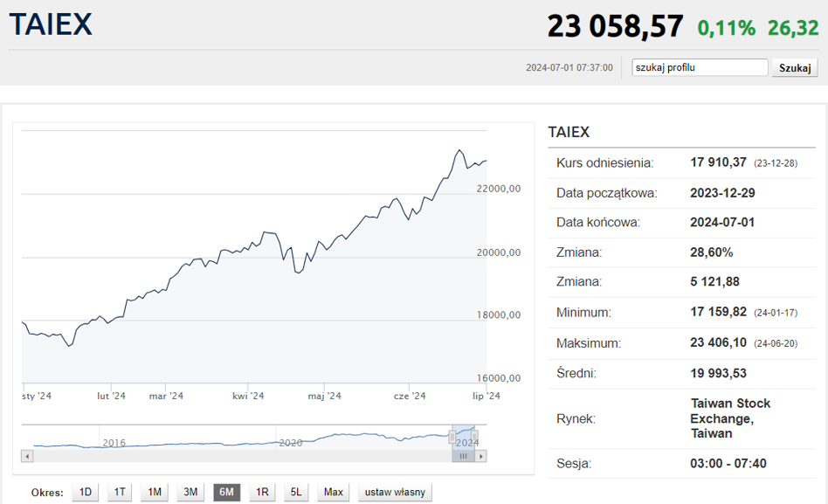
Task: Click the Szukaj search button
Action: pyautogui.click(x=795, y=67)
